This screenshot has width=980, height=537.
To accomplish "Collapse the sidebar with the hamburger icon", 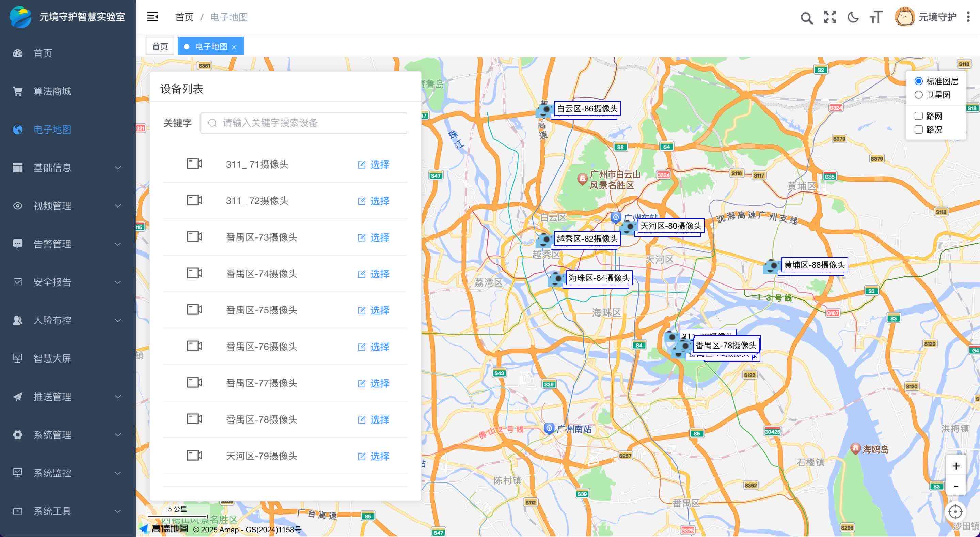I will (152, 17).
